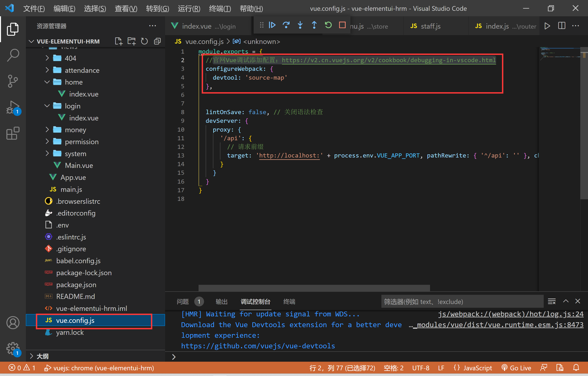Change indentation setting 空格: 2
This screenshot has width=588, height=376.
393,368
